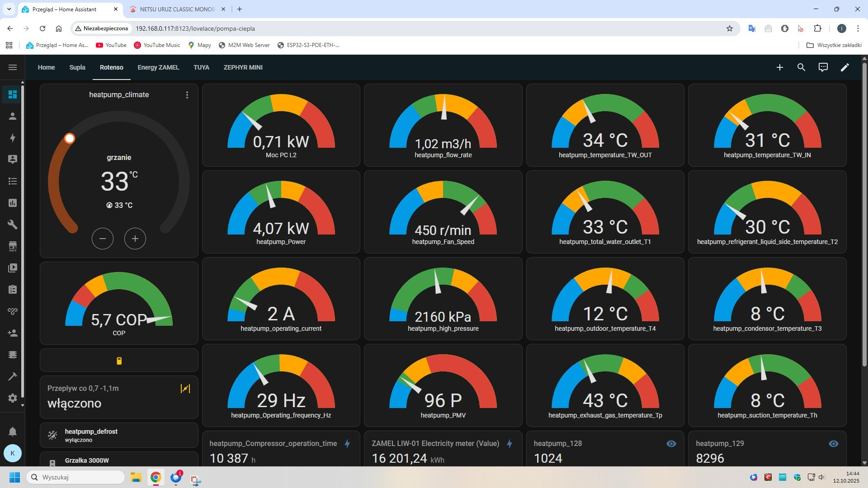The image size is (868, 488).
Task: Click the edit dashboard pencil icon
Action: coord(844,67)
